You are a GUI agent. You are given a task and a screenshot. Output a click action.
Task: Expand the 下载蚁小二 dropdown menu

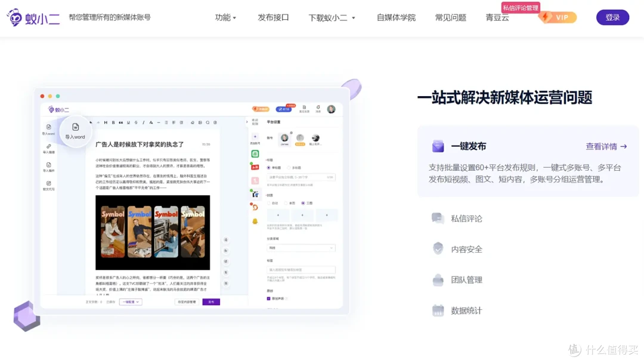click(x=332, y=18)
